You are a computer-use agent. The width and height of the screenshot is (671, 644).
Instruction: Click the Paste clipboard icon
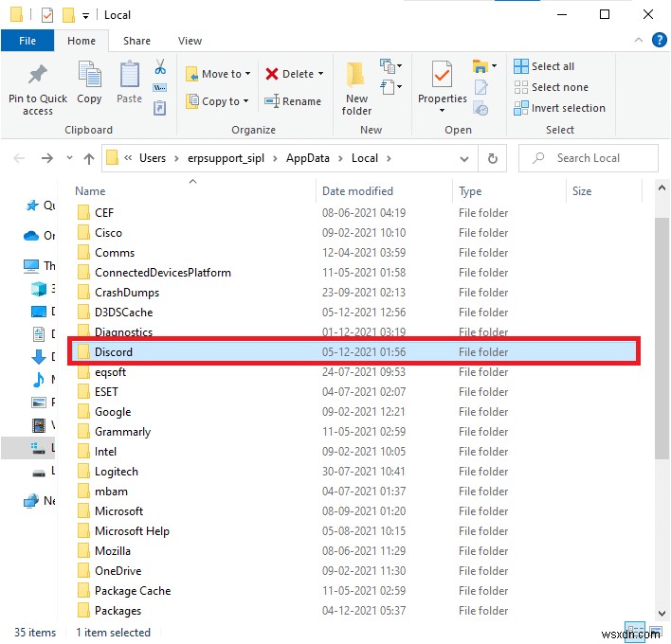(129, 75)
